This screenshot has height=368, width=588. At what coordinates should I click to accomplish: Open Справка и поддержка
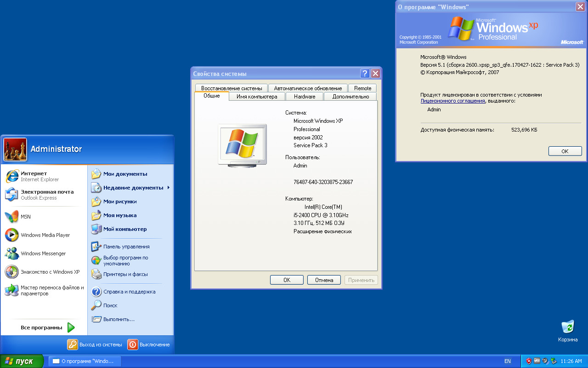tap(130, 292)
